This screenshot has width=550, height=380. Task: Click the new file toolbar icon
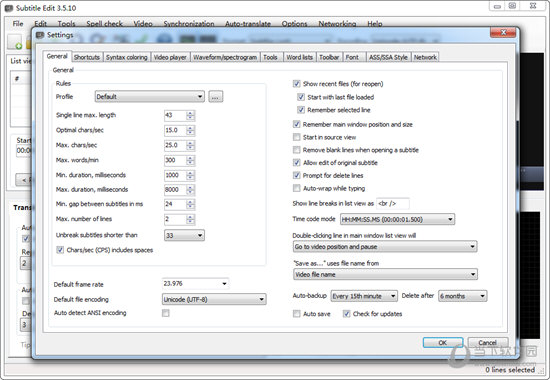point(15,42)
